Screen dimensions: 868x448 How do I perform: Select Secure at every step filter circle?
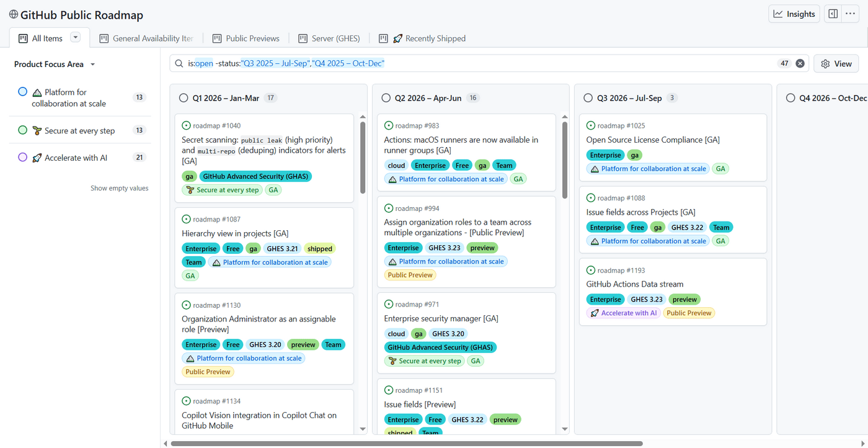click(23, 130)
